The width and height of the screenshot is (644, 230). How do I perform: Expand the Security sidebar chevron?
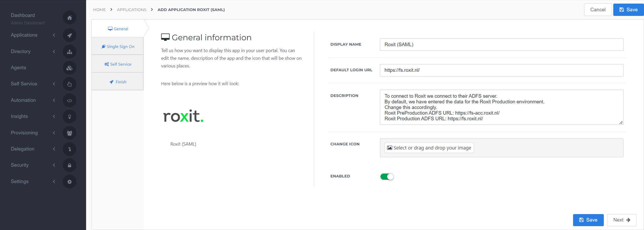tap(54, 165)
